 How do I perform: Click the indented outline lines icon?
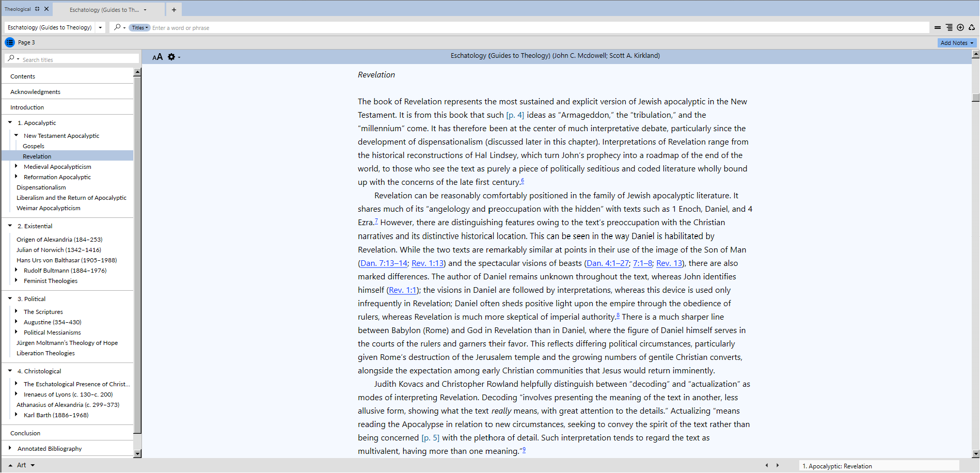click(x=949, y=28)
